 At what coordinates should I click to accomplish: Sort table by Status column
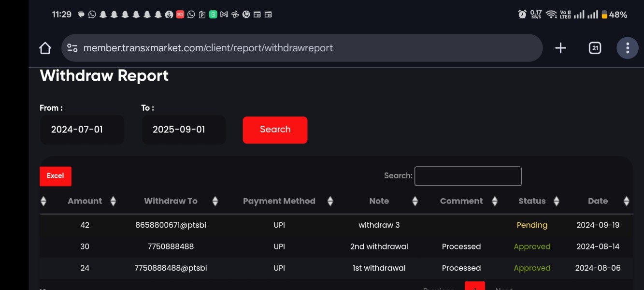(532, 201)
